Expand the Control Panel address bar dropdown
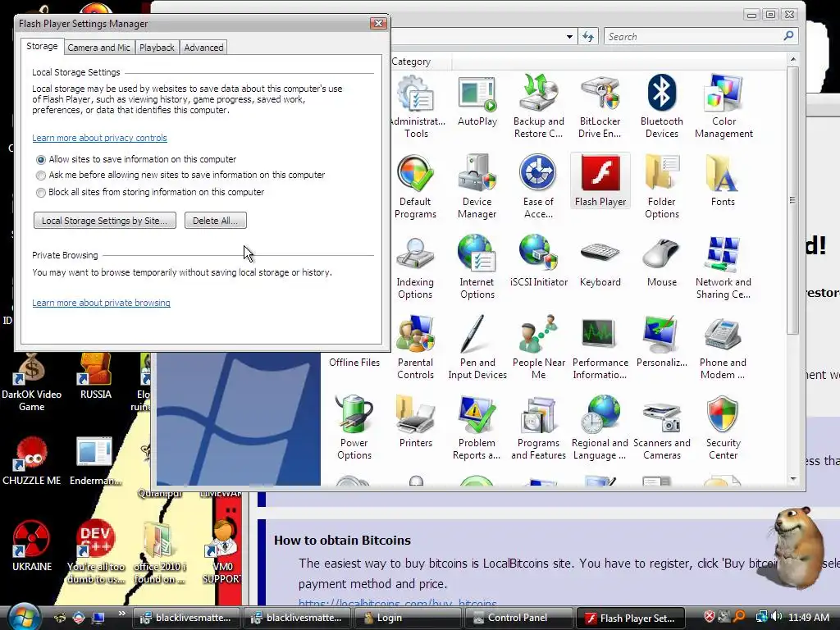Viewport: 840px width, 630px height. (x=569, y=36)
